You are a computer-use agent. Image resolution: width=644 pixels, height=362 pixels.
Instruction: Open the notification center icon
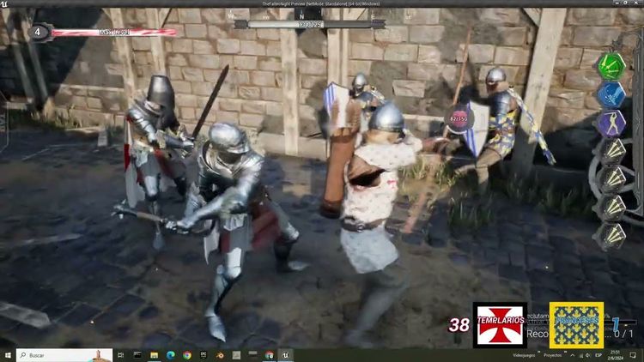(634, 355)
